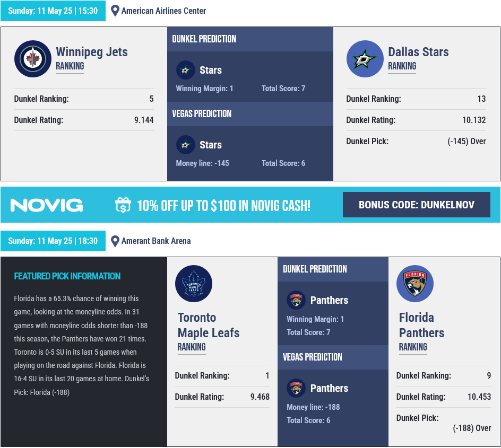Image resolution: width=501 pixels, height=448 pixels.
Task: Open the Toronto Maple Leafs RANKING link
Action: (x=192, y=347)
